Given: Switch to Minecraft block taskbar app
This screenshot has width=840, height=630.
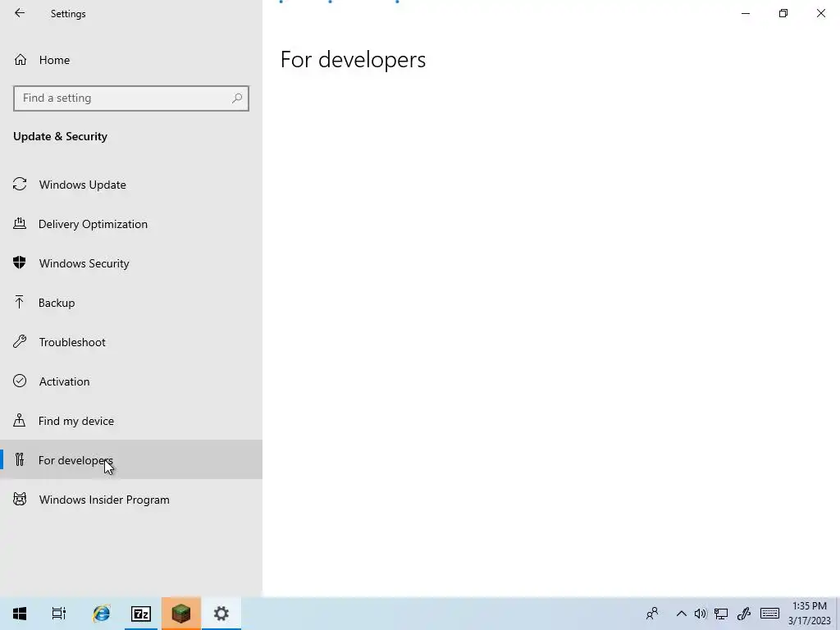Looking at the screenshot, I should pyautogui.click(x=181, y=614).
